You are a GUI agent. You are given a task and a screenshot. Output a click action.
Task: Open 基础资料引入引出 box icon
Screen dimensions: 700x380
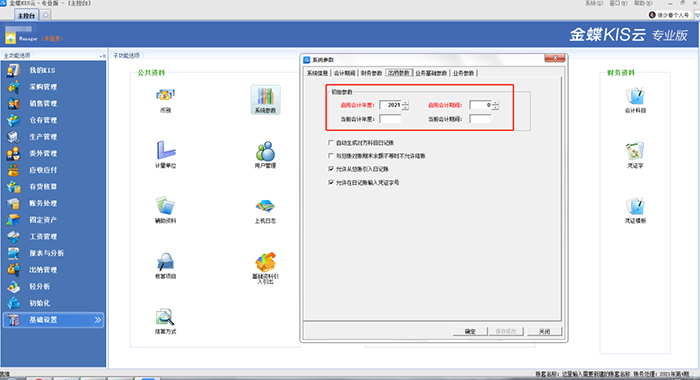point(265,267)
